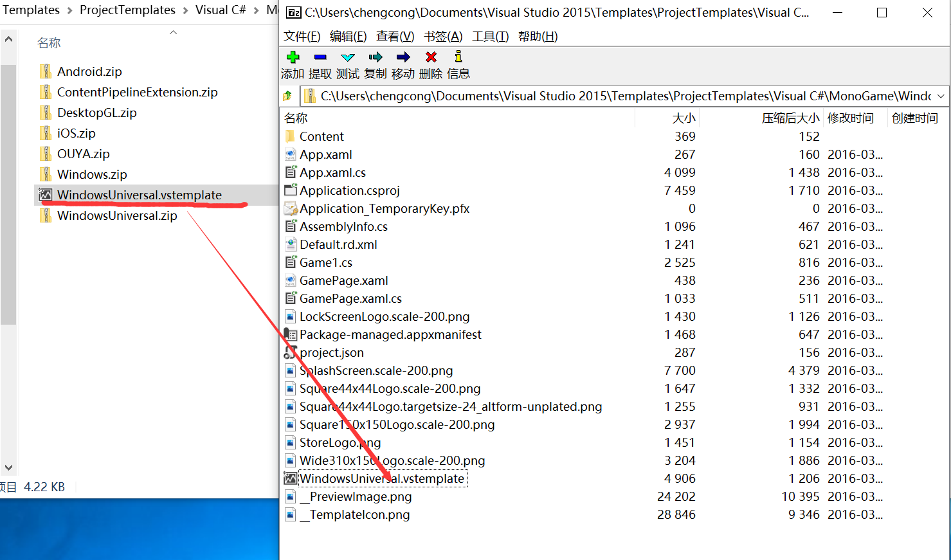Click the Explorer scrollbar down arrow
951x560 pixels.
[8, 467]
